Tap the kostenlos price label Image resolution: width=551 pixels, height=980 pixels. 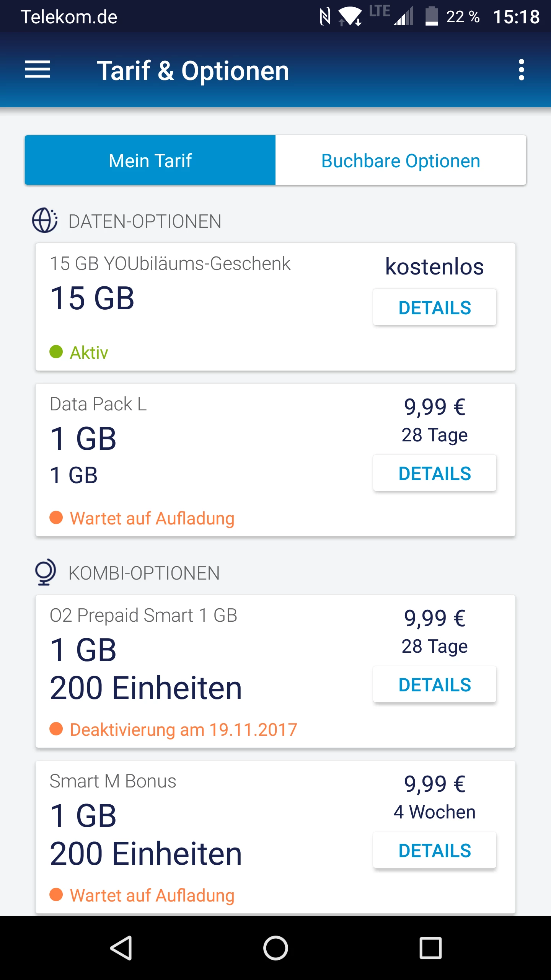coord(434,266)
